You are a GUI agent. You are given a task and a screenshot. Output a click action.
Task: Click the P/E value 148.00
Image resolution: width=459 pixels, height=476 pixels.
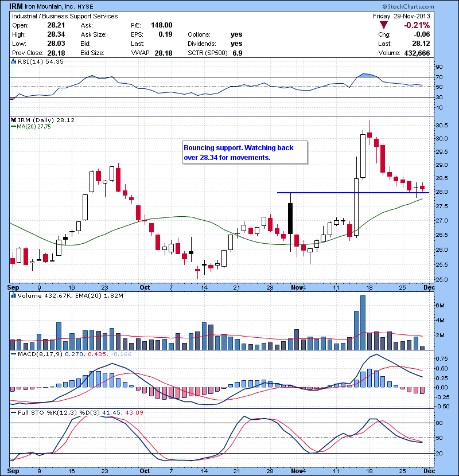[162, 25]
